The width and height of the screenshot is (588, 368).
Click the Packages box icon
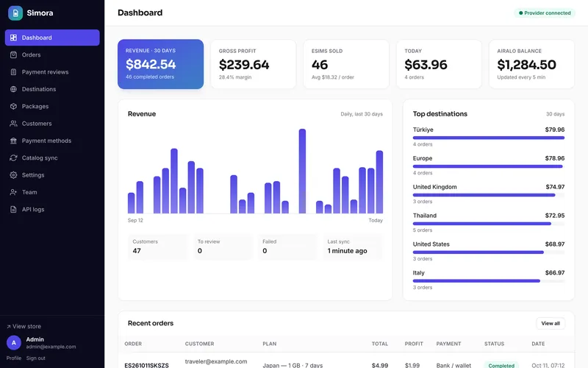click(13, 106)
